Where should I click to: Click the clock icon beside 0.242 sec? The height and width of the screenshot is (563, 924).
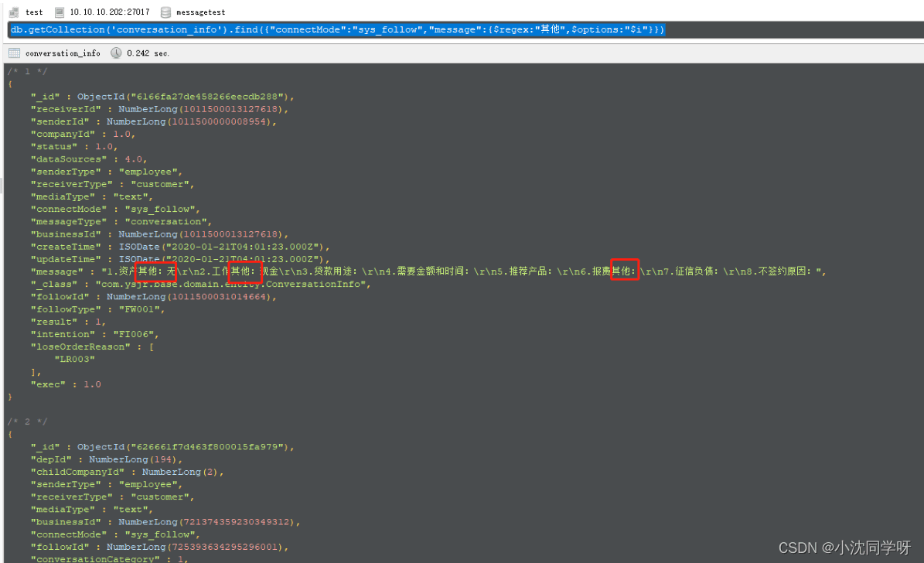[116, 53]
